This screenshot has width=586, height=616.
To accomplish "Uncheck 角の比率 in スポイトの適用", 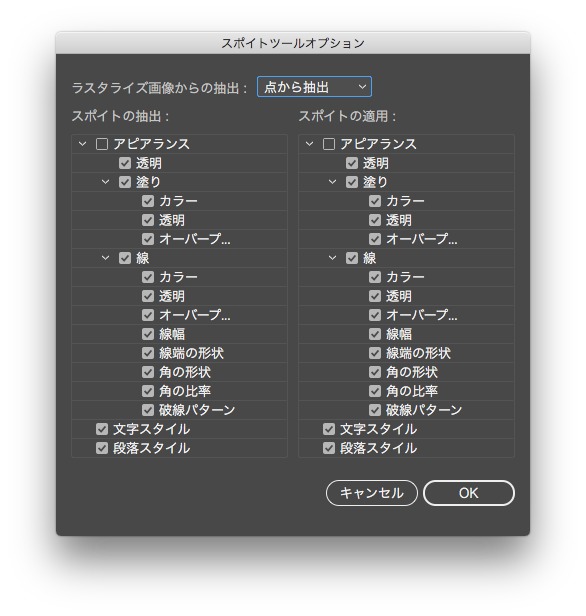I will click(x=375, y=391).
